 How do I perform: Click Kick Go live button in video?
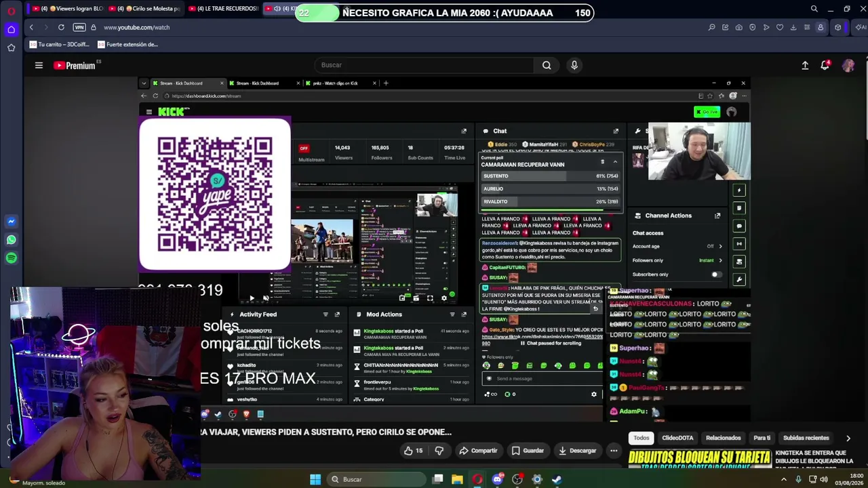tap(707, 112)
